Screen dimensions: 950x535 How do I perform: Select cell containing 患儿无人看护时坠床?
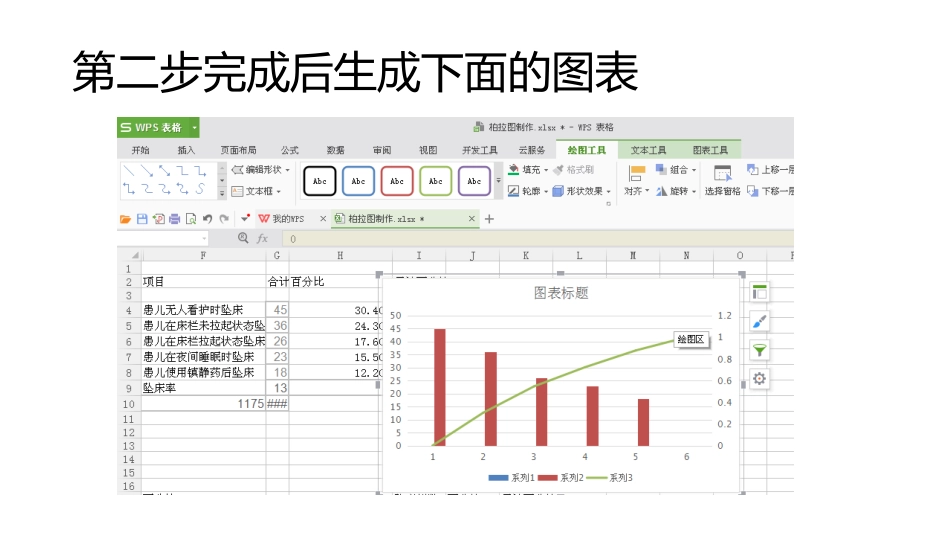[204, 310]
